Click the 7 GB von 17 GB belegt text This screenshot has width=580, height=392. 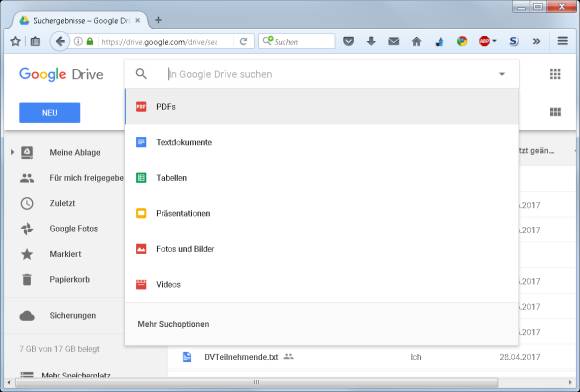tap(60, 348)
